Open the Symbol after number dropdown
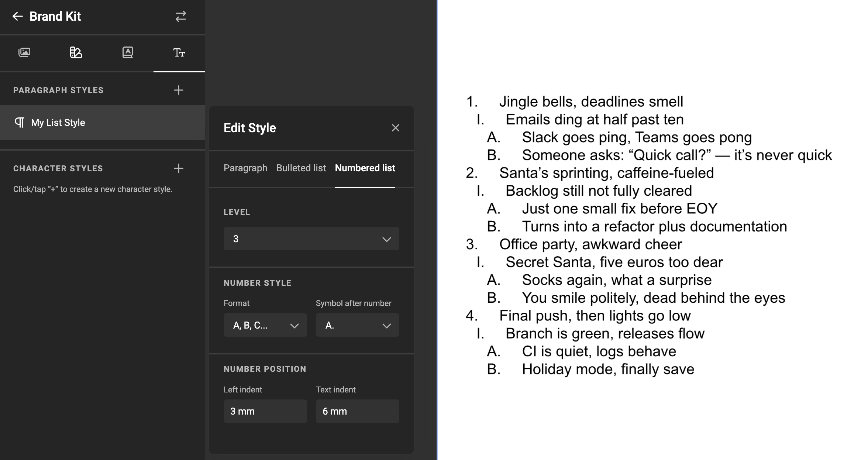868x460 pixels. (x=357, y=325)
